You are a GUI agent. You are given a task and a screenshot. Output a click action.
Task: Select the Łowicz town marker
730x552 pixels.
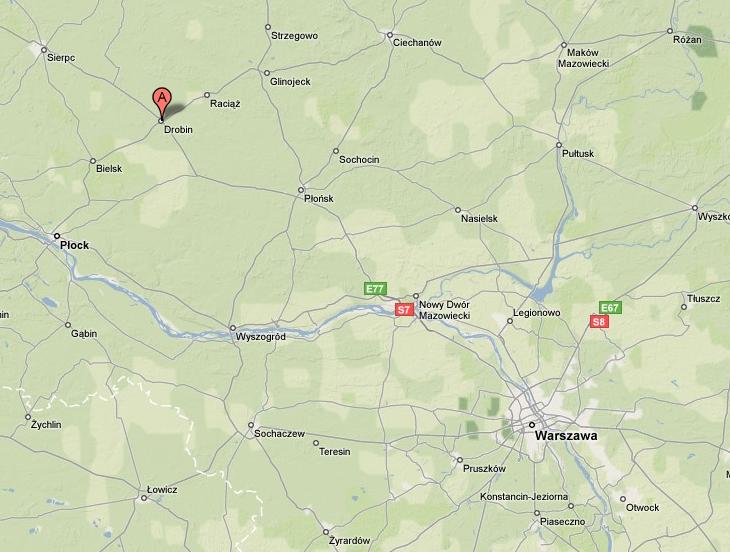(144, 498)
